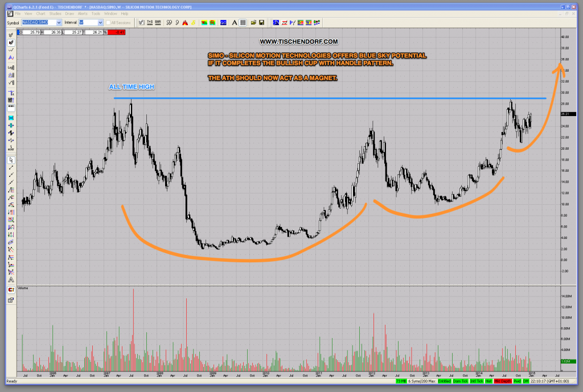The image size is (583, 392).
Task: Open the Studies menu
Action: pyautogui.click(x=56, y=14)
